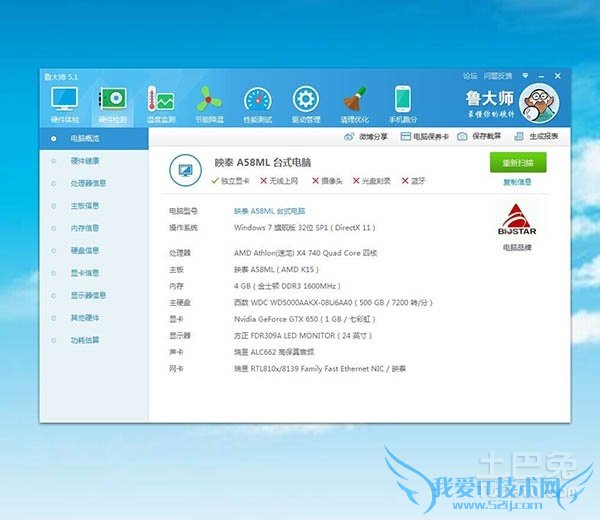Click the Nvidia GeForce GTX 650 value
Screen dimensions: 600x520
[305, 319]
